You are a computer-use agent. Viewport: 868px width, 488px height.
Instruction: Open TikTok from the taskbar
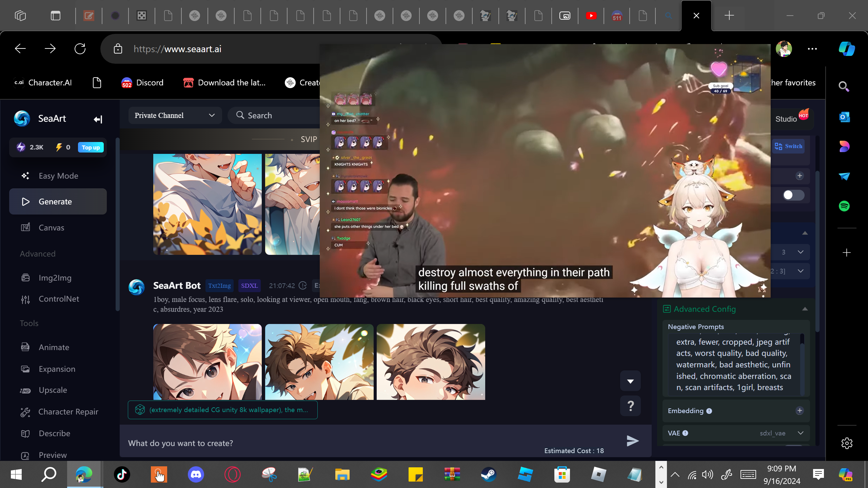[122, 474]
